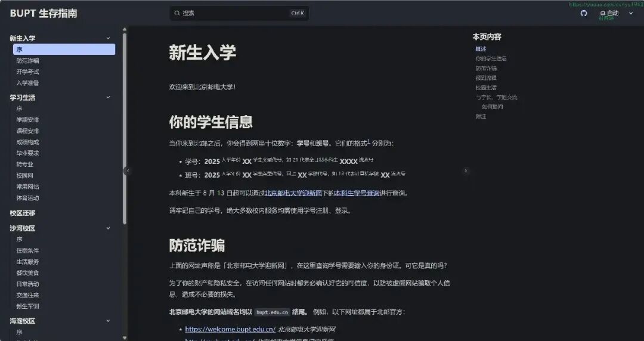Jump to 如何提问 in page contents

(492, 107)
